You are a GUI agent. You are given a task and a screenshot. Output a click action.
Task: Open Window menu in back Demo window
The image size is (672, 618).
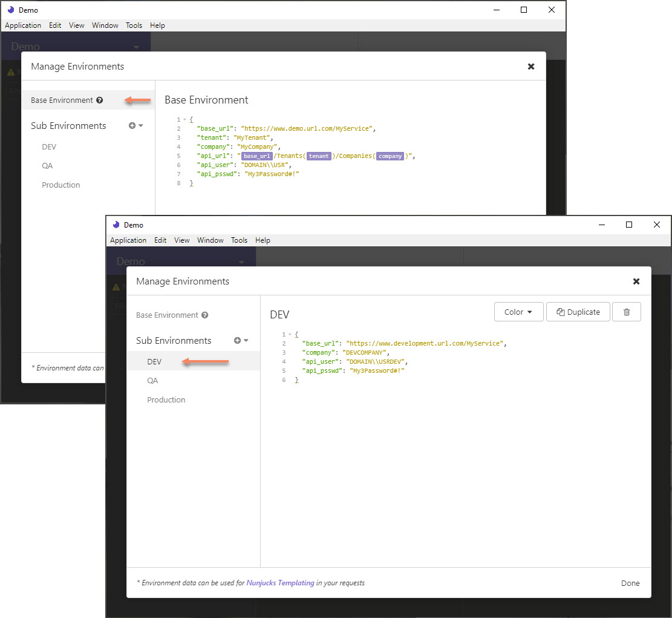pyautogui.click(x=105, y=25)
